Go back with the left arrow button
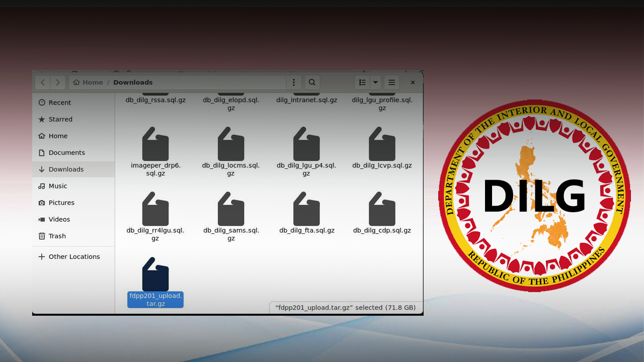Image resolution: width=644 pixels, height=362 pixels. (43, 82)
